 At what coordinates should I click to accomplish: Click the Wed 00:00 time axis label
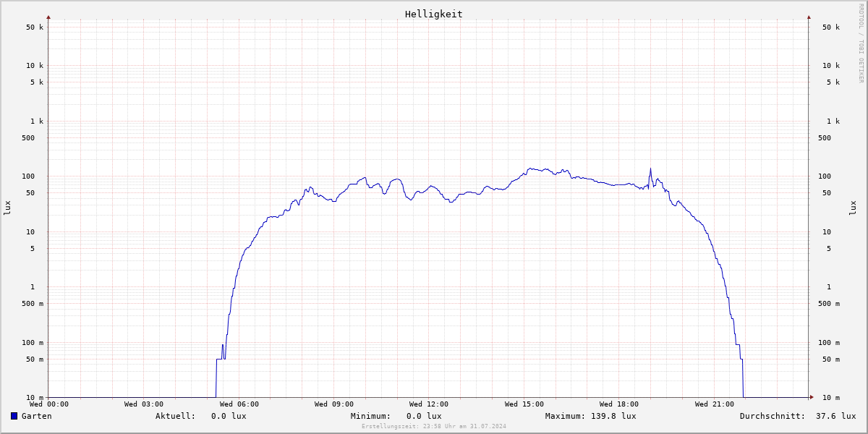point(49,404)
